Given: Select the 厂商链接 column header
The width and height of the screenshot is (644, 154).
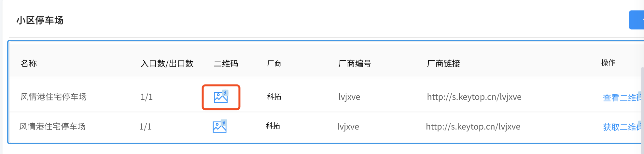Looking at the screenshot, I should point(443,63).
